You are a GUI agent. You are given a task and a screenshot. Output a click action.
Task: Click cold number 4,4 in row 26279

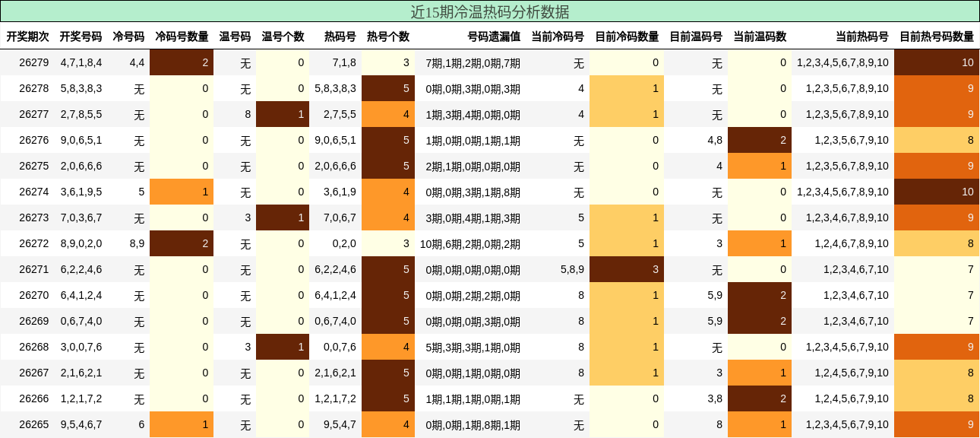pos(137,62)
